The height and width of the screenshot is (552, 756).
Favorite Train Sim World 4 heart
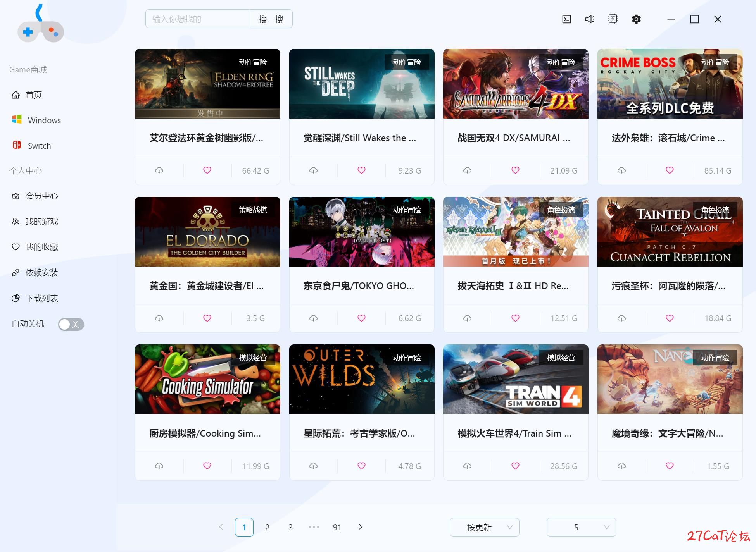click(x=515, y=466)
